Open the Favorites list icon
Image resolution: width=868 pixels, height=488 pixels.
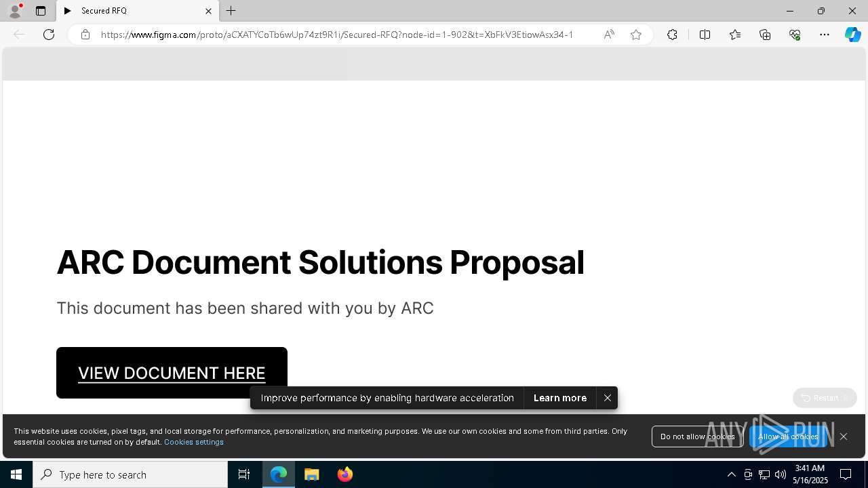735,35
